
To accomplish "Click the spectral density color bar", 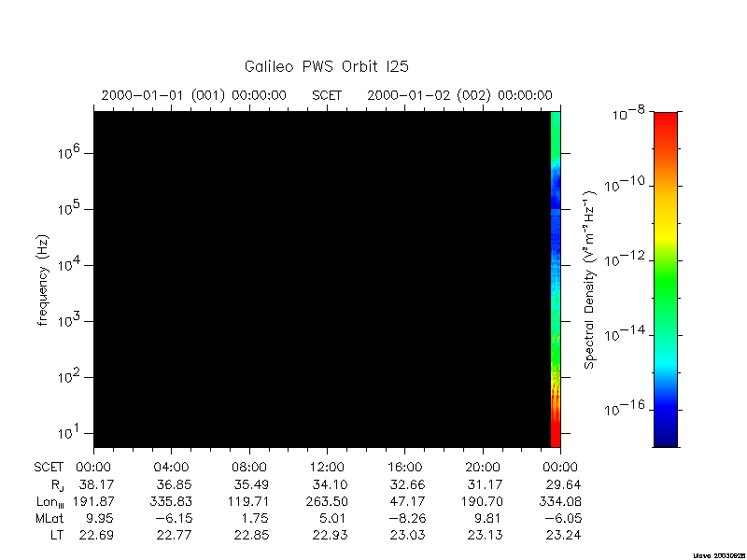I will [666, 279].
